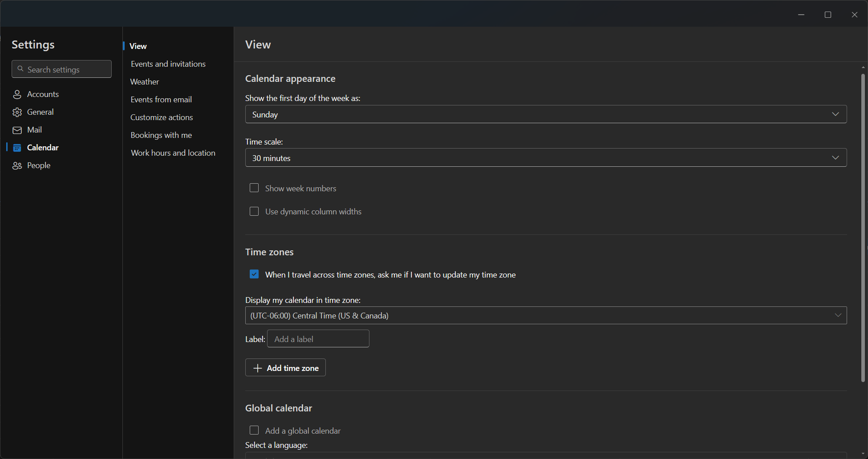
Task: Go to Mail settings category
Action: coord(34,130)
